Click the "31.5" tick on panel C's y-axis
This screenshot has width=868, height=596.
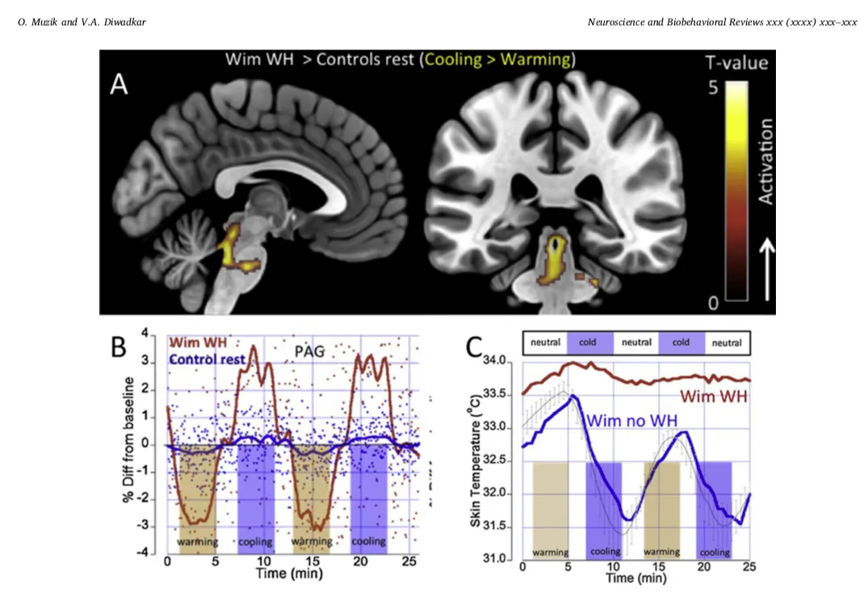pyautogui.click(x=495, y=526)
